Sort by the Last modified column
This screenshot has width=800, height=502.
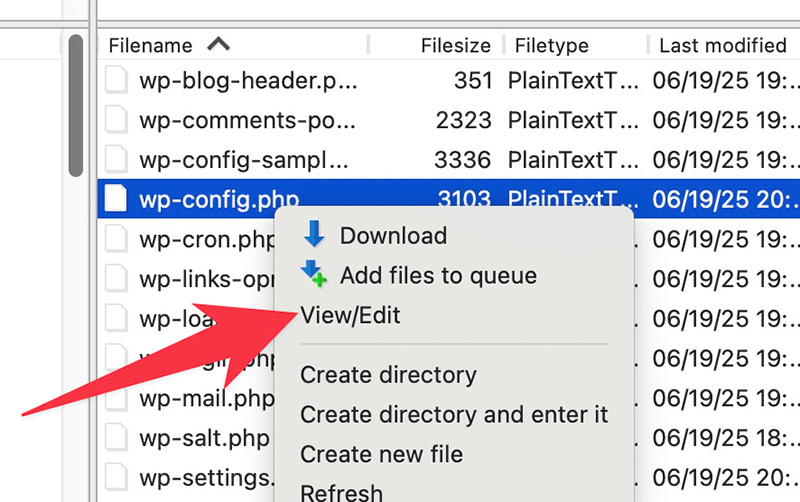722,46
